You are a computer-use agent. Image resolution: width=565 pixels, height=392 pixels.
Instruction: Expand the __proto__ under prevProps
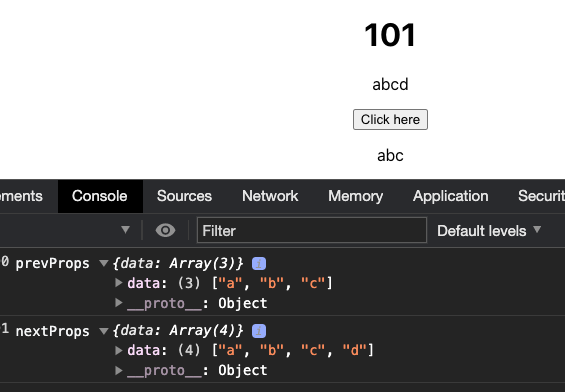(x=119, y=302)
